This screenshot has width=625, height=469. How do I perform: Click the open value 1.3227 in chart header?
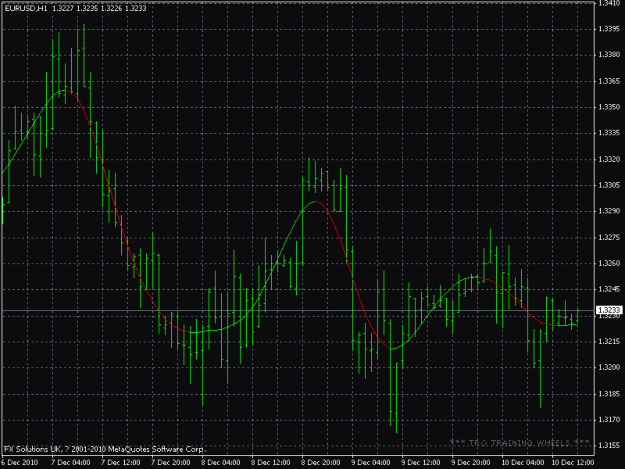coord(63,8)
